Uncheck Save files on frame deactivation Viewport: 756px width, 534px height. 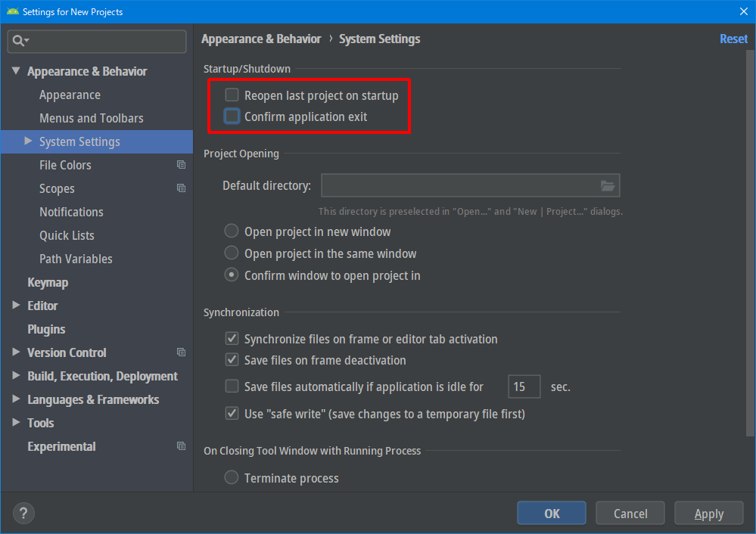point(232,359)
